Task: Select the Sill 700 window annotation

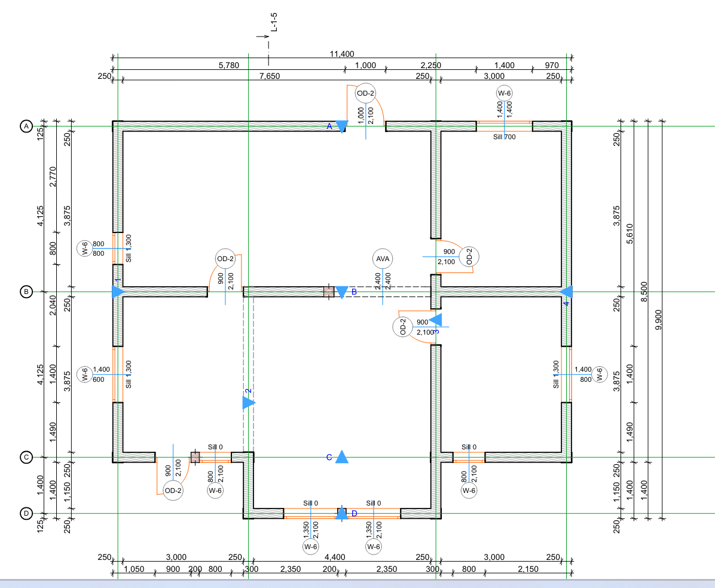Action: click(x=505, y=137)
